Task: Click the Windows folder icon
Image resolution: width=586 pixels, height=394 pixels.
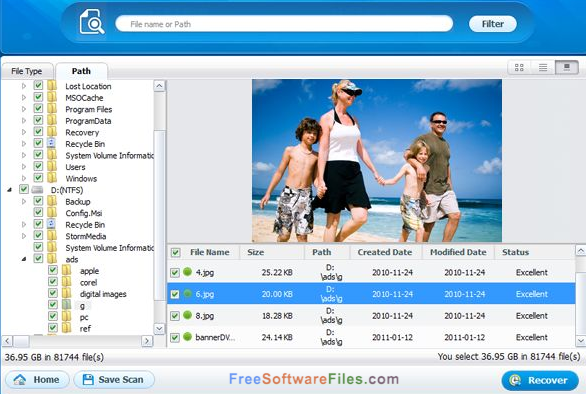Action: coord(52,178)
